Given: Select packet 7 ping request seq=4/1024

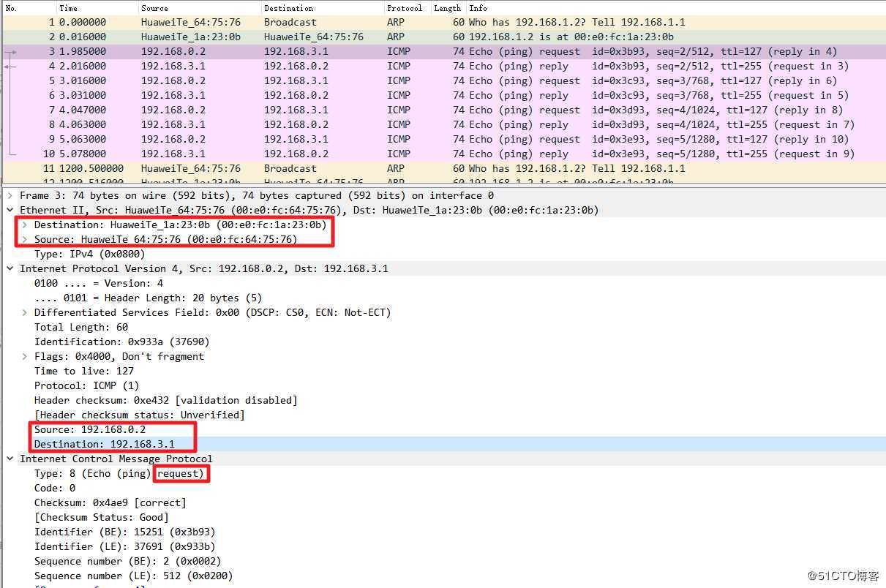Looking at the screenshot, I should click(443, 110).
